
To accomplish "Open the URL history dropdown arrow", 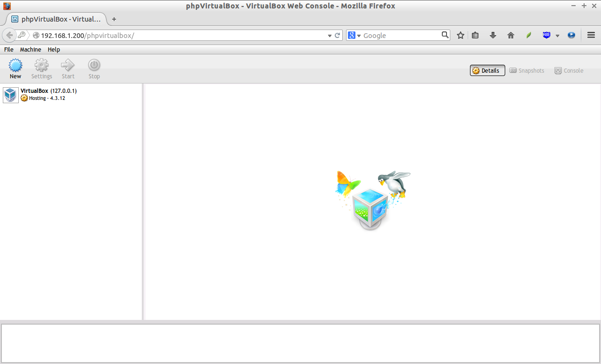I will coord(330,36).
